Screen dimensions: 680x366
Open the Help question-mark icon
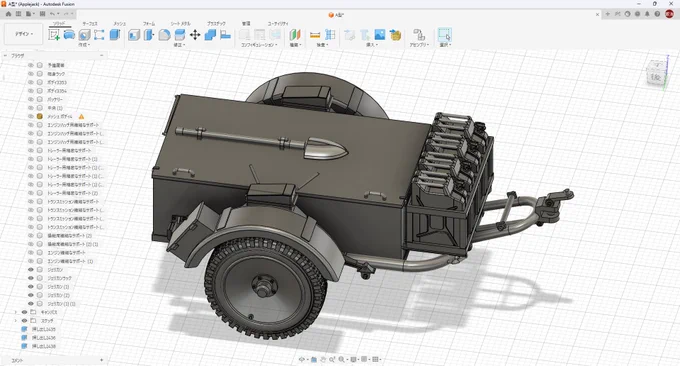pyautogui.click(x=657, y=14)
